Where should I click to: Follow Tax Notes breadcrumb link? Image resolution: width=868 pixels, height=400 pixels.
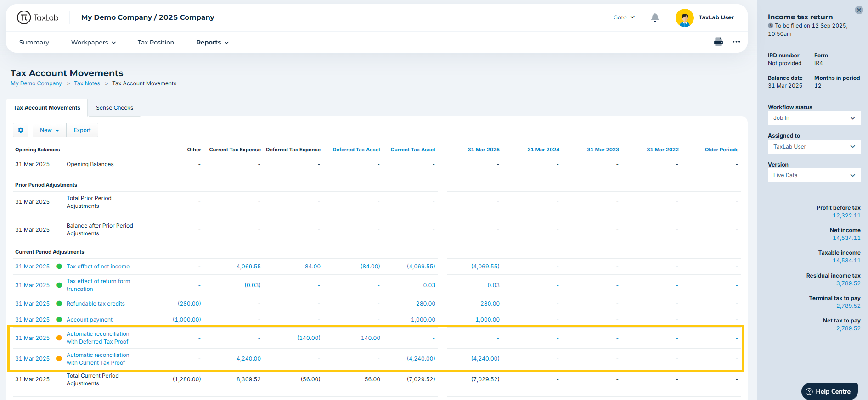point(87,83)
